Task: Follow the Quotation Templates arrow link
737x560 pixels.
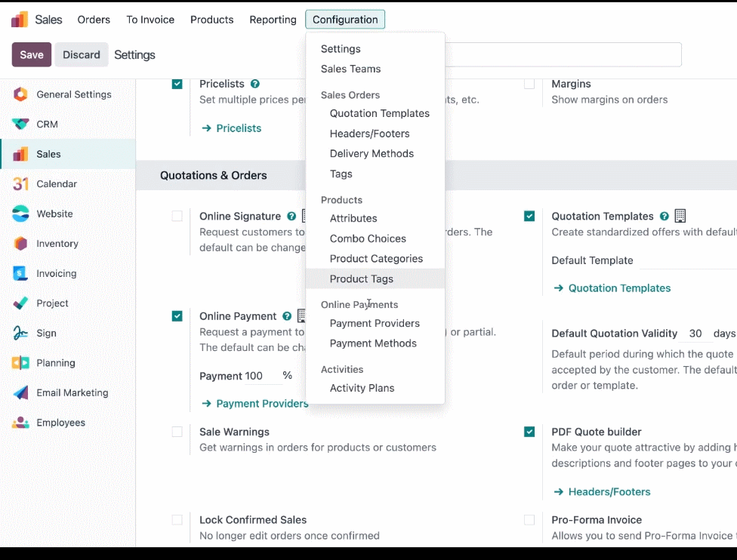Action: (x=612, y=288)
